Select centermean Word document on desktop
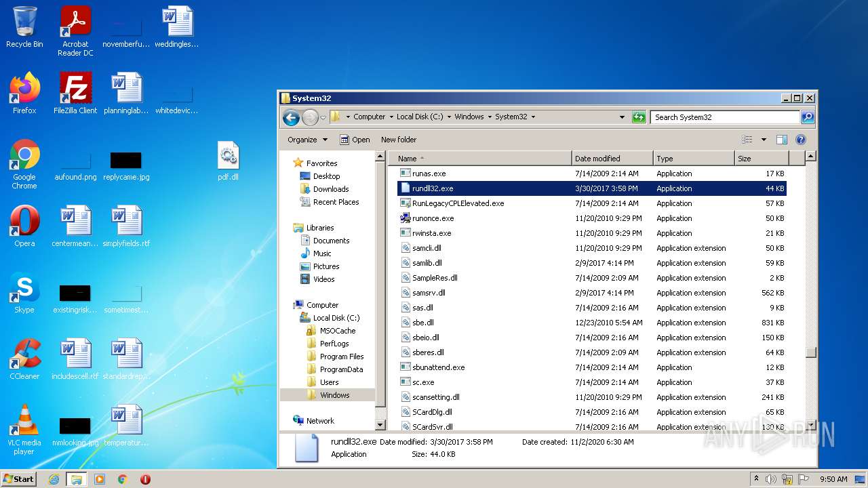This screenshot has height=488, width=868. (x=75, y=226)
